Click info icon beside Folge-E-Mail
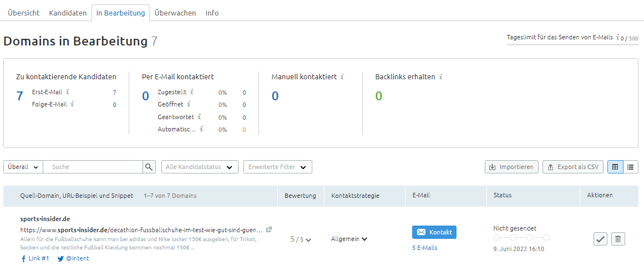 [72, 104]
